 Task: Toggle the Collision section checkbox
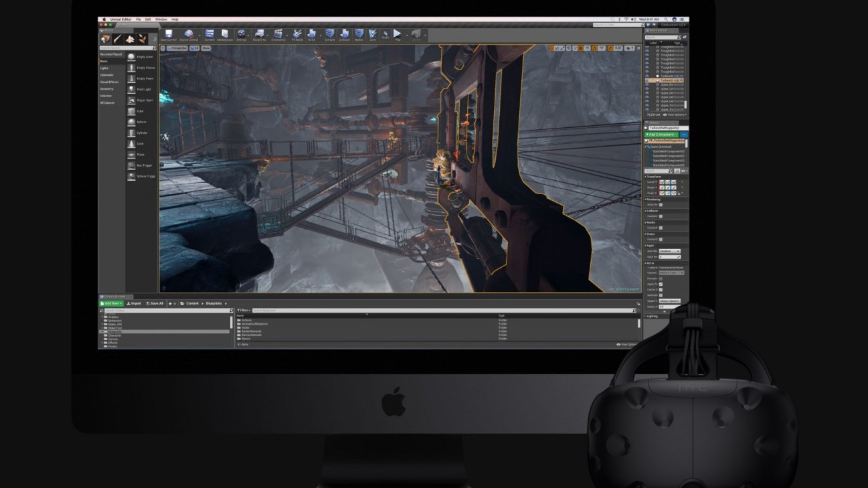[x=661, y=216]
